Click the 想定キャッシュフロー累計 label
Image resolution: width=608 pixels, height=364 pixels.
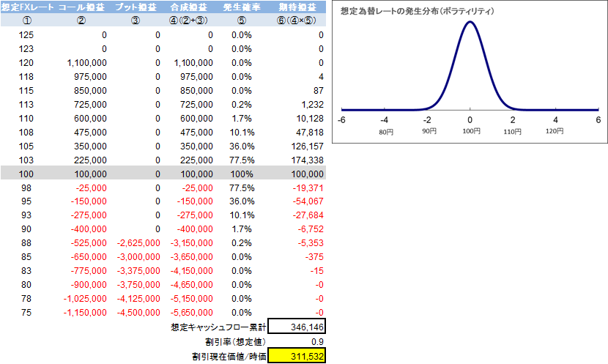[x=217, y=327]
